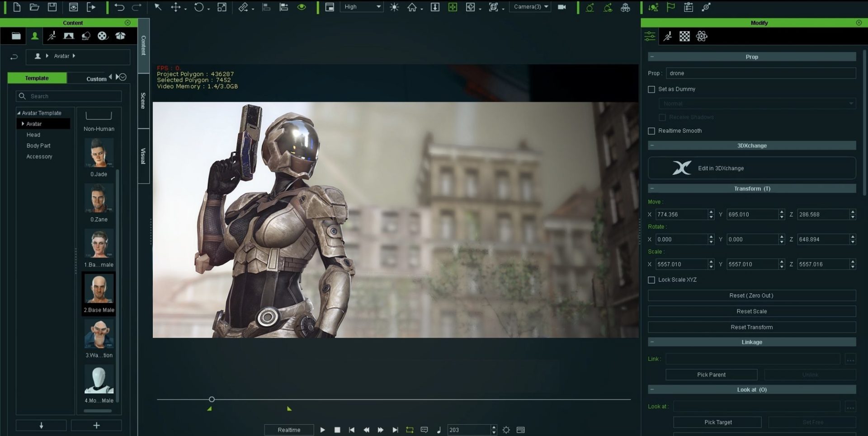
Task: Open the Animation tab in Content panel
Action: 52,36
